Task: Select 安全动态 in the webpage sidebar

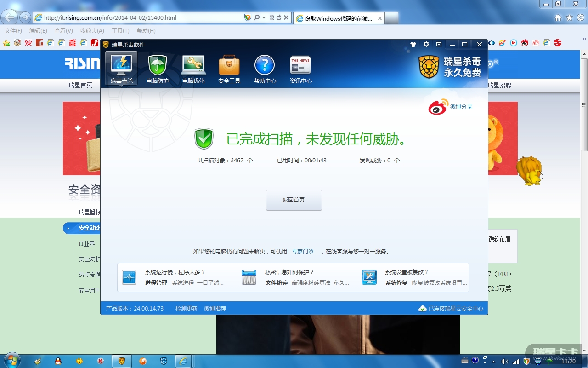Action: pyautogui.click(x=82, y=228)
